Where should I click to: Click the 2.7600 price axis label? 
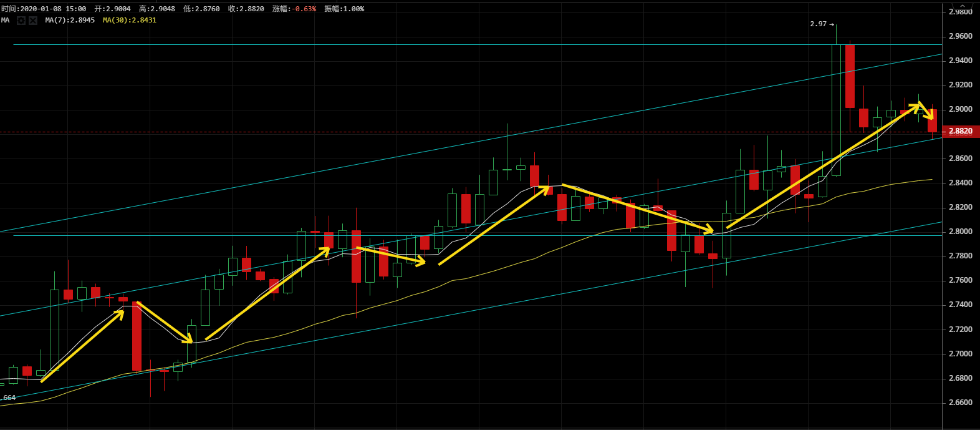tap(960, 280)
